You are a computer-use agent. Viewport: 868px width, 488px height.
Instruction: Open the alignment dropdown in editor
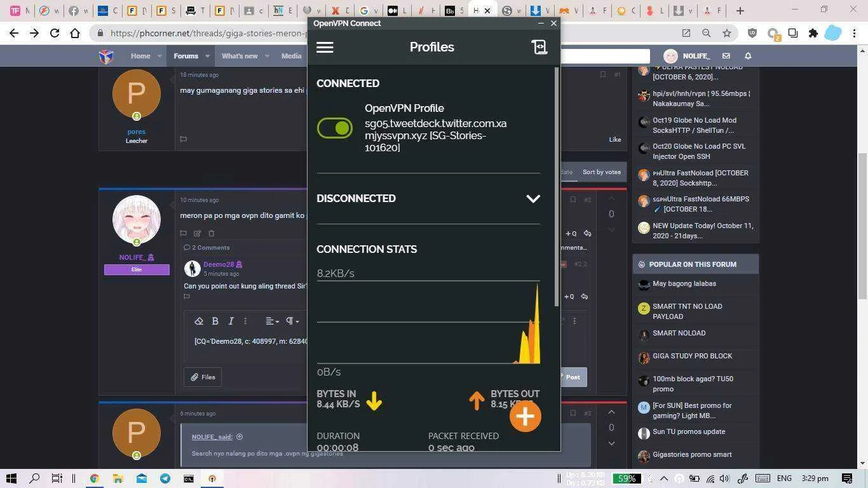click(272, 321)
